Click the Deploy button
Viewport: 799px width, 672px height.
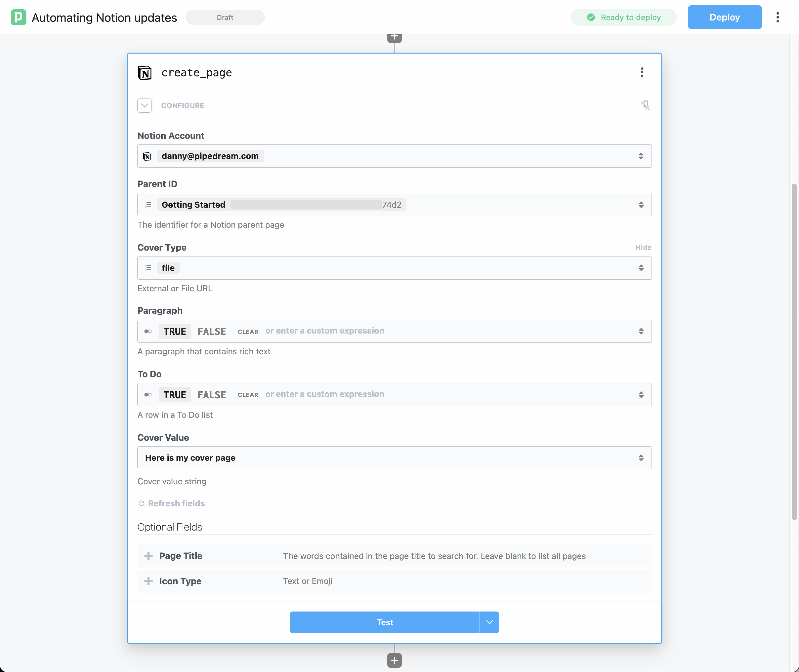coord(725,17)
